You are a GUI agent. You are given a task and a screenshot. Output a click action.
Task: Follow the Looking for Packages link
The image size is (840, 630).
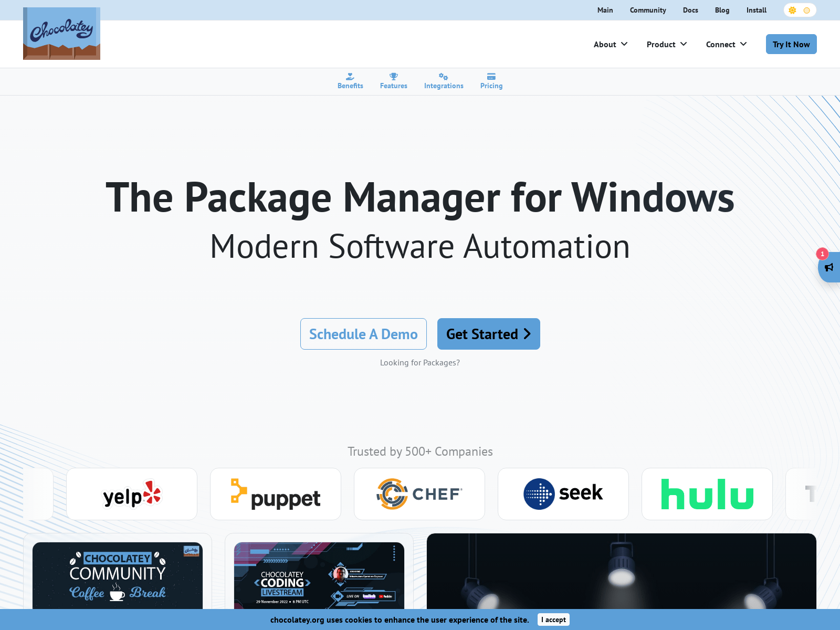click(420, 363)
